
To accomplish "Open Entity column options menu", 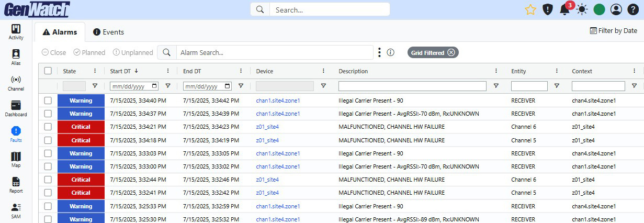I will pos(557,71).
